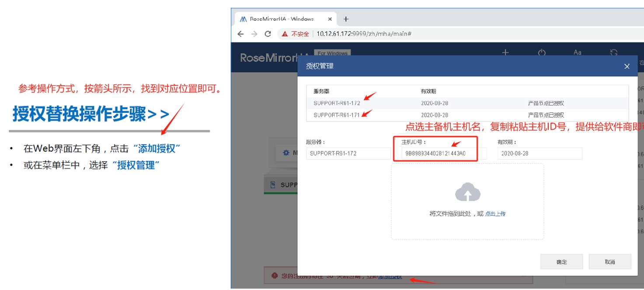Click the For Windows badge
This screenshot has height=290, width=644.
tap(332, 53)
